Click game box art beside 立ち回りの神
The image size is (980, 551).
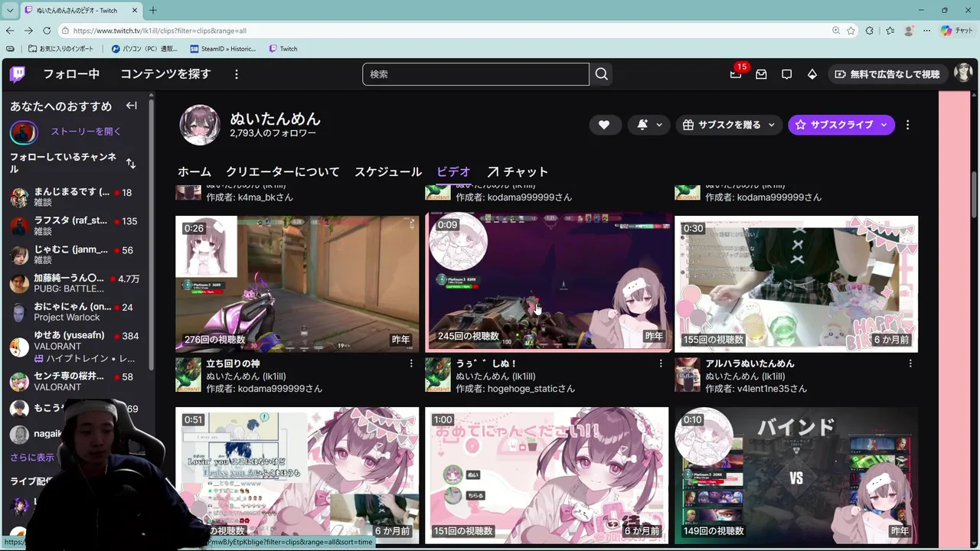click(x=188, y=374)
